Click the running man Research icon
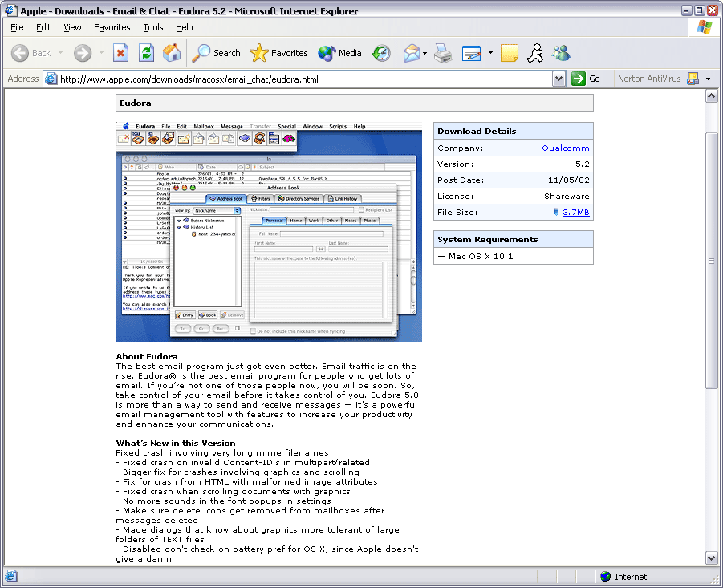Viewport: 723px width, 588px height. [535, 53]
